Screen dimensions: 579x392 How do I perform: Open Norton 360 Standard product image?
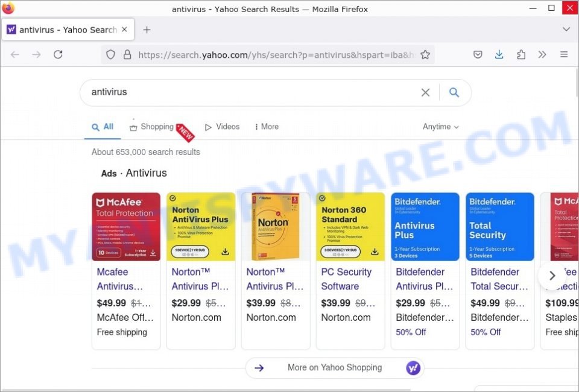[350, 227]
